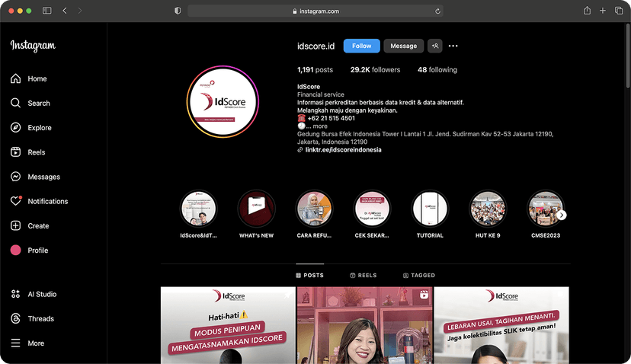View the 29.2K followers list
The image size is (631, 364).
375,70
